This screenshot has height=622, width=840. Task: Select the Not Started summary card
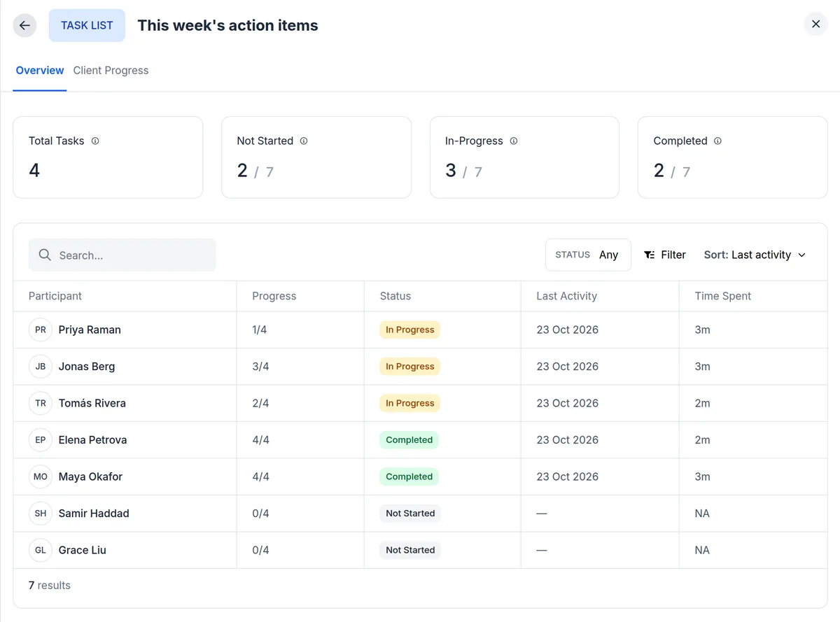point(316,157)
